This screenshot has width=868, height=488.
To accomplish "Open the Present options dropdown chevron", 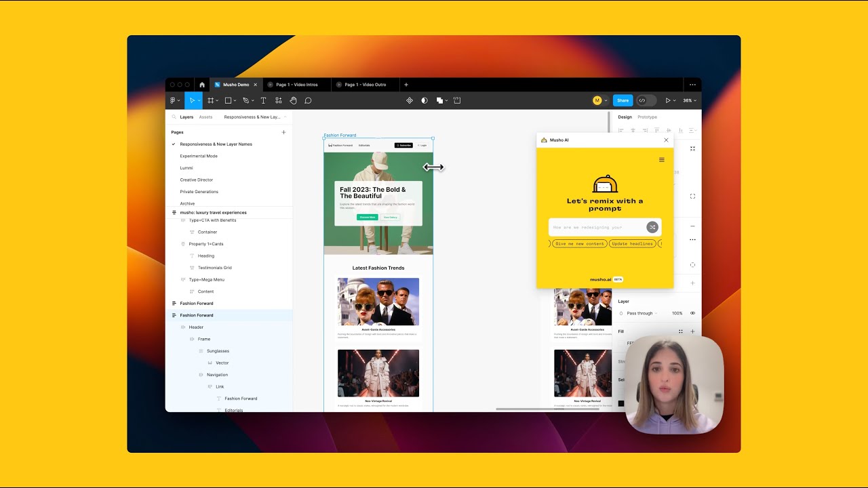I will click(x=675, y=101).
